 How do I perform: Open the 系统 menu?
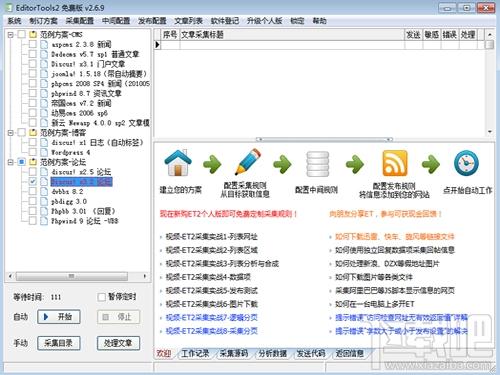coord(14,21)
